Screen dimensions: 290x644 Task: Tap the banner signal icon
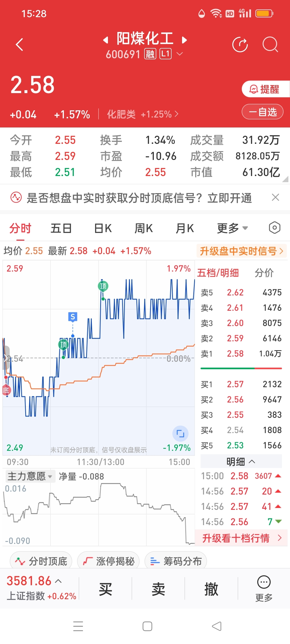pyautogui.click(x=16, y=198)
